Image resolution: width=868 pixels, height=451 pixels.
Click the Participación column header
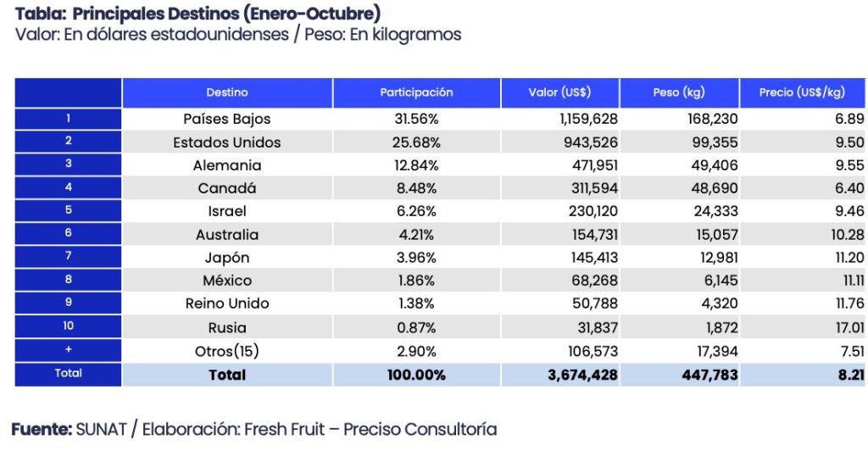point(416,92)
